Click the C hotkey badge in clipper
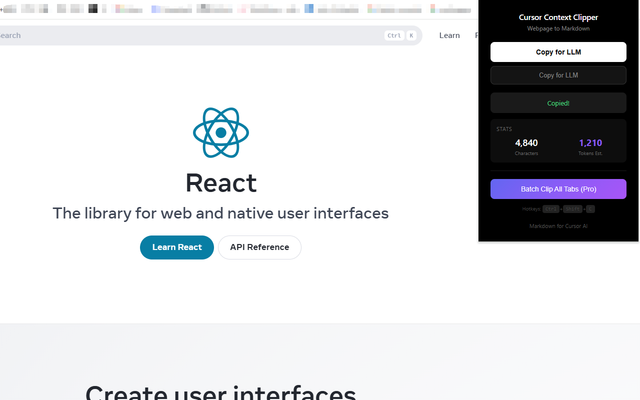 (590, 209)
